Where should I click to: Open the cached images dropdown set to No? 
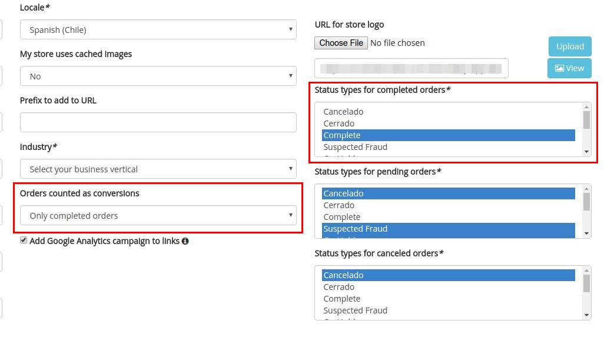pyautogui.click(x=158, y=76)
